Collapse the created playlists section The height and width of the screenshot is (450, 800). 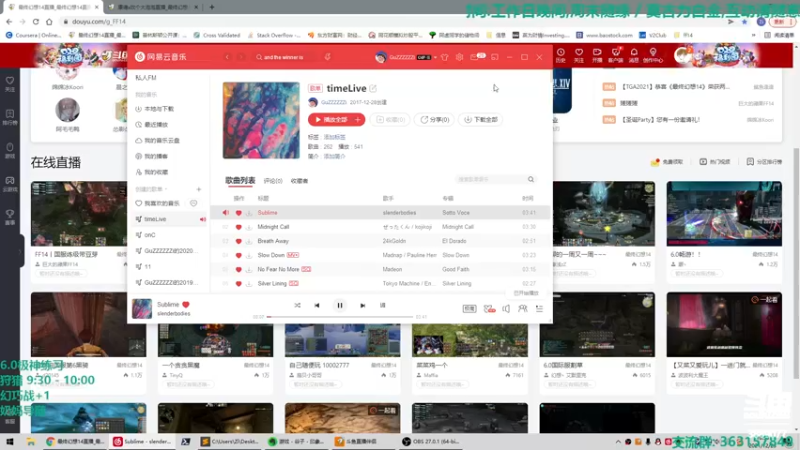(151, 189)
